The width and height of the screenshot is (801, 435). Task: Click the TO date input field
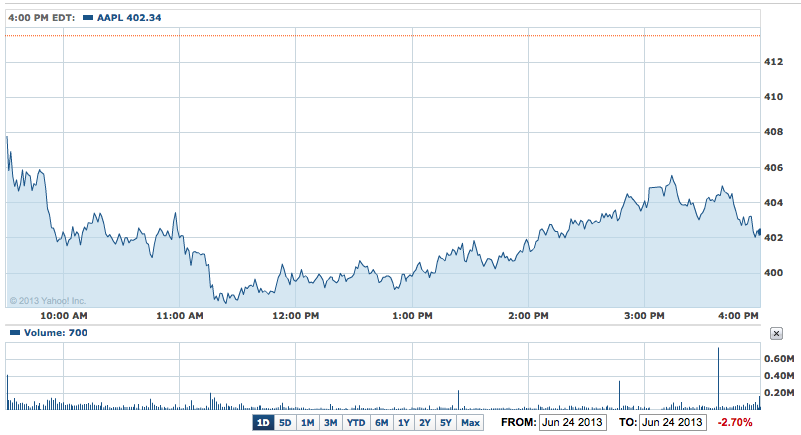(x=674, y=423)
